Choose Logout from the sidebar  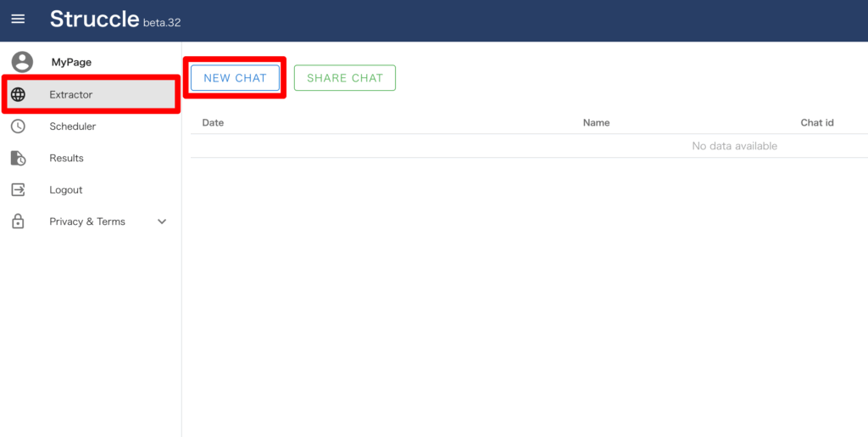tap(65, 190)
